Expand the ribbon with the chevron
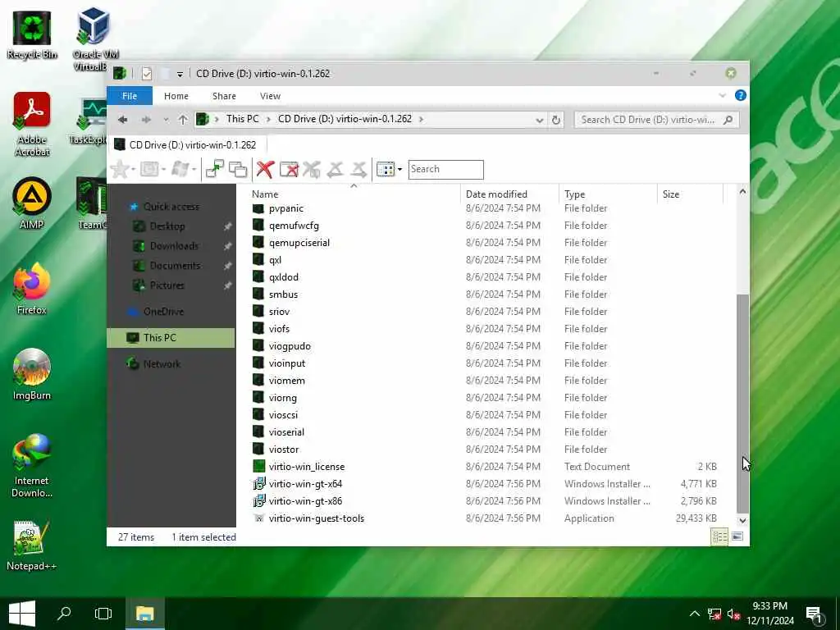The width and height of the screenshot is (840, 630). click(x=722, y=95)
